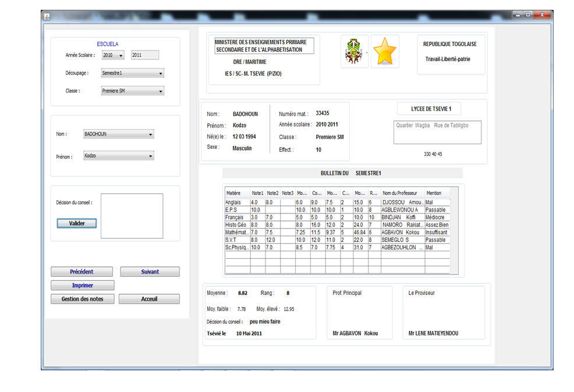Open the Classe Premiere SM dropdown
The width and height of the screenshot is (574, 392).
point(132,91)
